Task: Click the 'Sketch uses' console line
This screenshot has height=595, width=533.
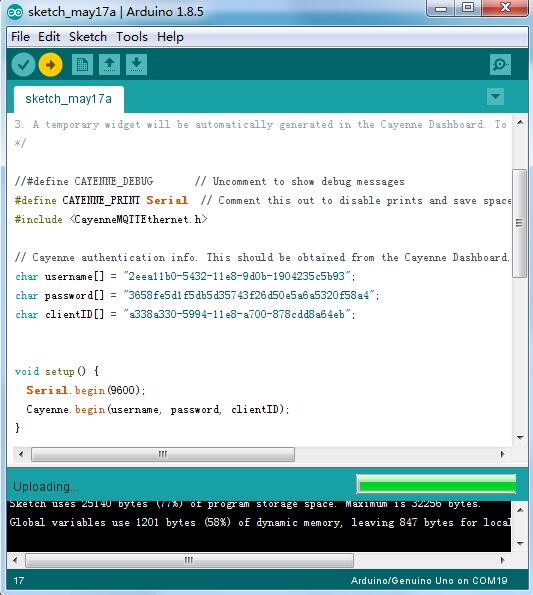Action: click(x=245, y=505)
